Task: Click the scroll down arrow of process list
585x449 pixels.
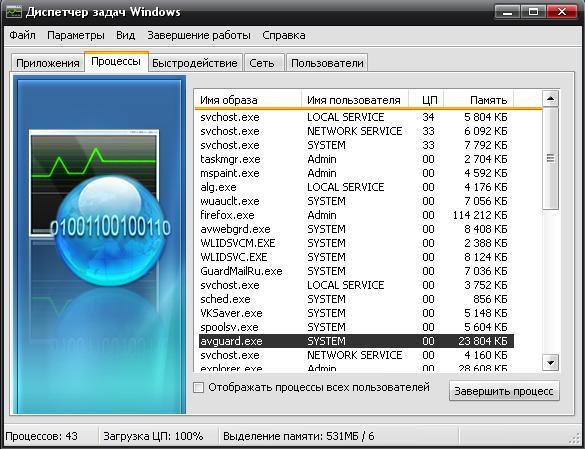Action: point(550,362)
